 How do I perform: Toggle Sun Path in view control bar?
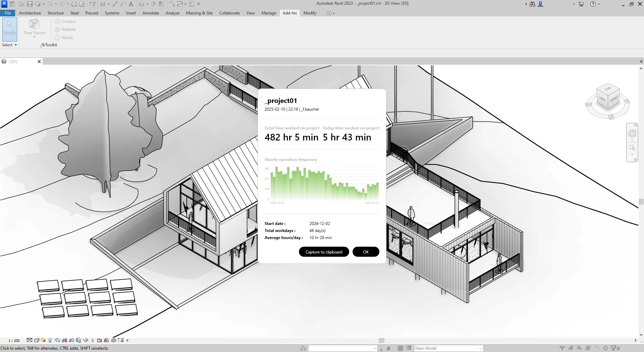(x=43, y=340)
